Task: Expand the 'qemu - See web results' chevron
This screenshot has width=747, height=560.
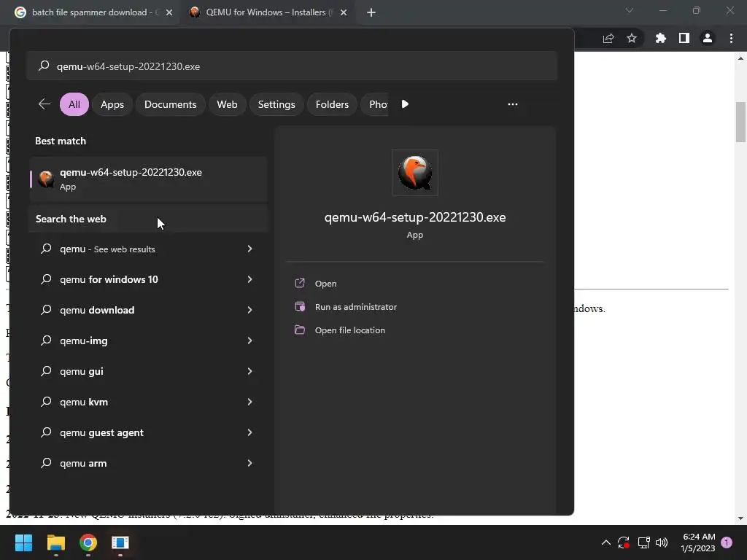Action: (249, 249)
